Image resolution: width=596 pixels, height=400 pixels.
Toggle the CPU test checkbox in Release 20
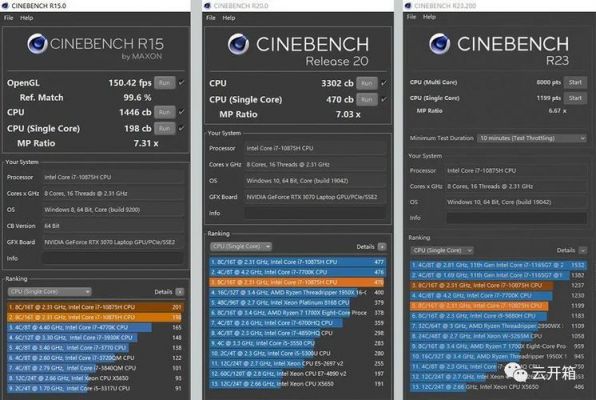(384, 83)
